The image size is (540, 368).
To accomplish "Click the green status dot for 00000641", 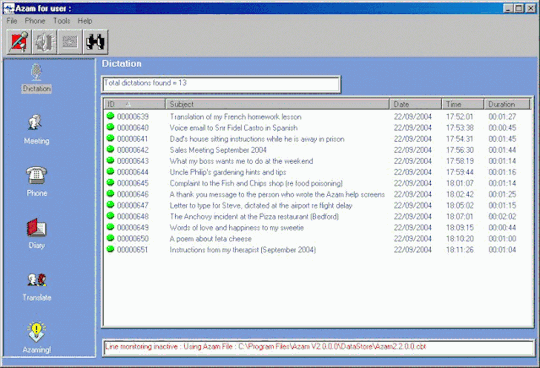I will [x=110, y=138].
